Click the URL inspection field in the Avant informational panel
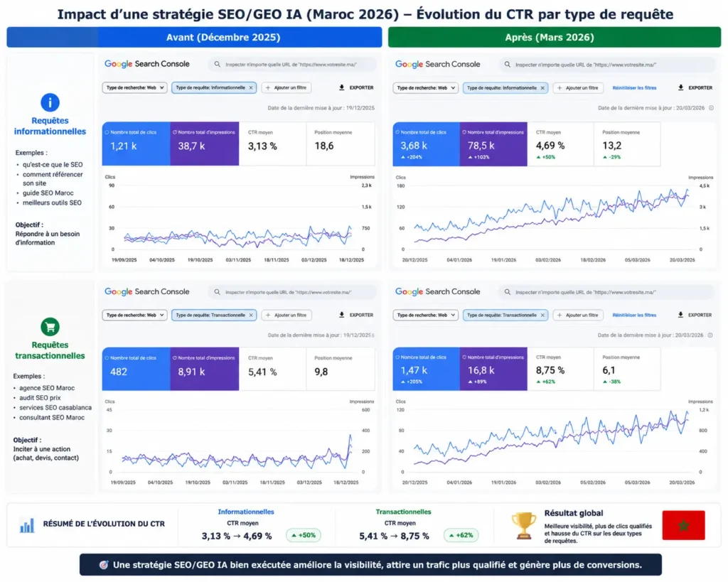Screen dimensions: 728x582 click(292, 64)
